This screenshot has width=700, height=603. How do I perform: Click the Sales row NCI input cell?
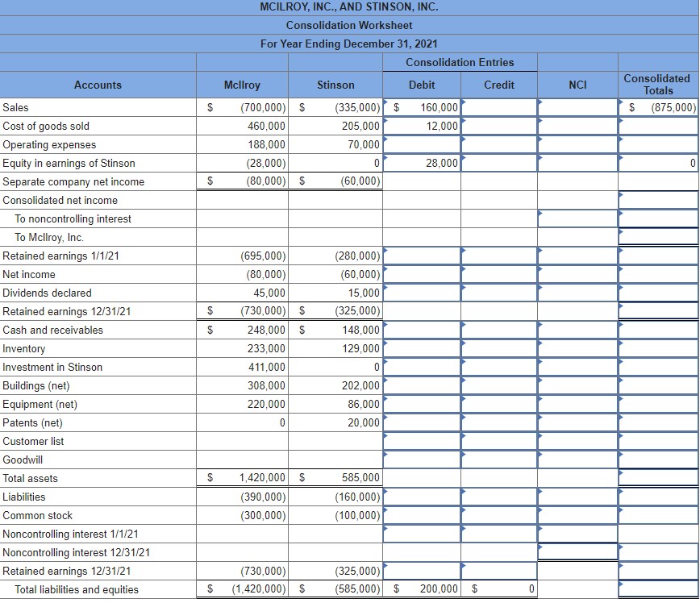577,107
